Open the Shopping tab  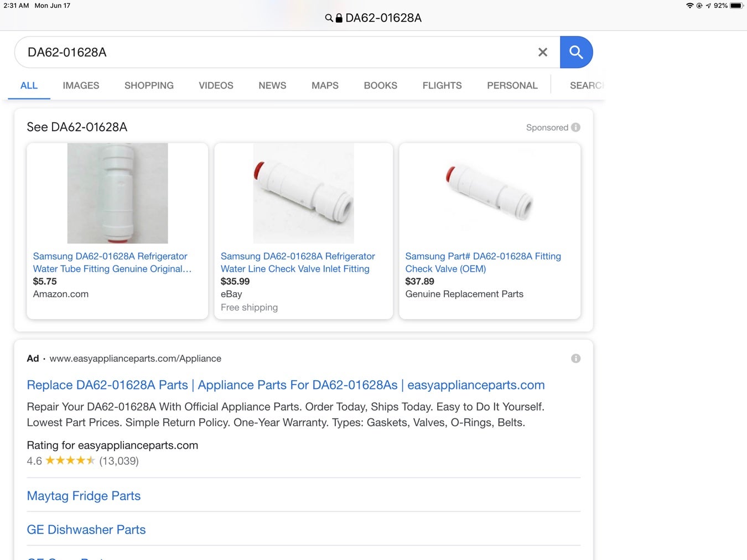click(x=149, y=86)
